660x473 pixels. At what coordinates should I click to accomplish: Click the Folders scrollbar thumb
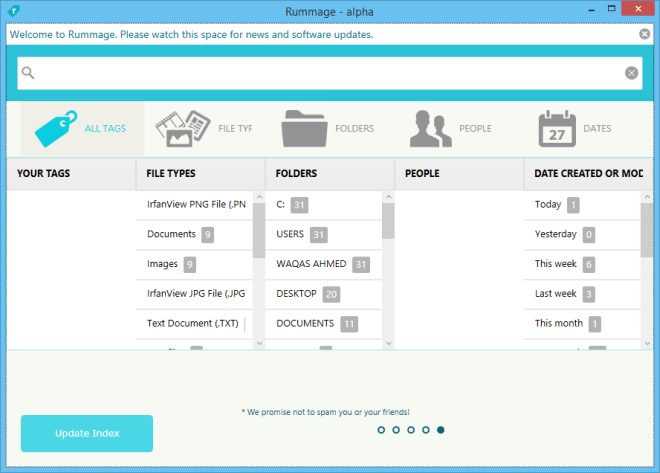389,221
